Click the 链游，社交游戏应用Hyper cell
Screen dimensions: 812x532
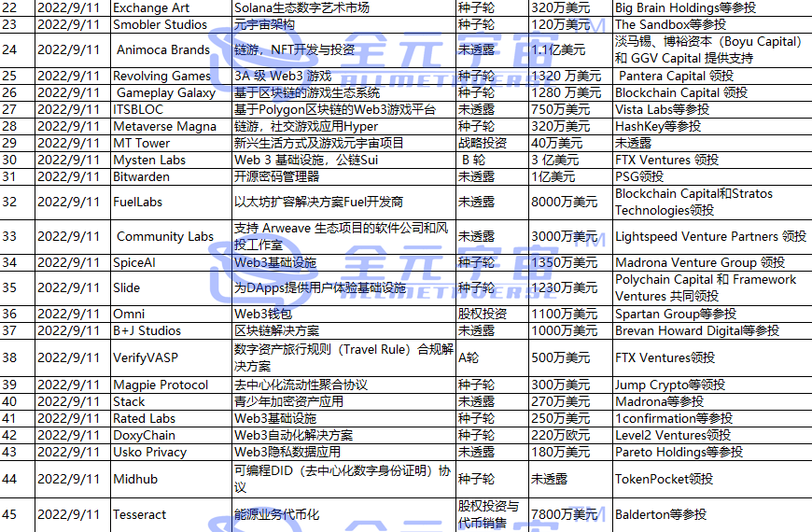343,126
